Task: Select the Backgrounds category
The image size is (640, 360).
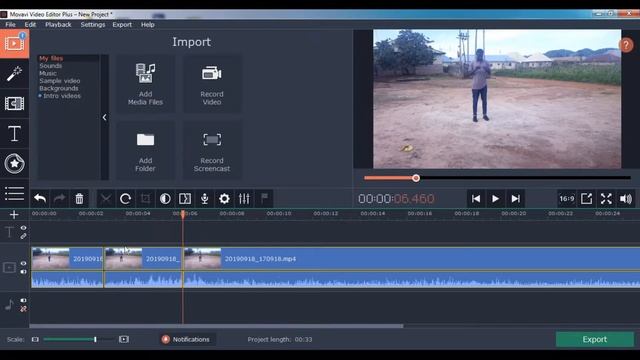Action: 58,88
